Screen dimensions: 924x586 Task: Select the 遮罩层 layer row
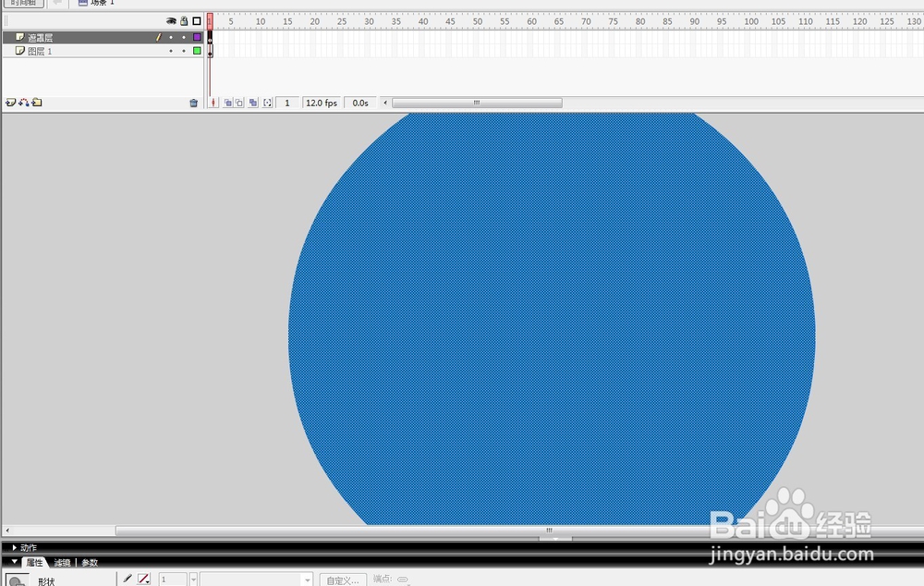pos(103,37)
